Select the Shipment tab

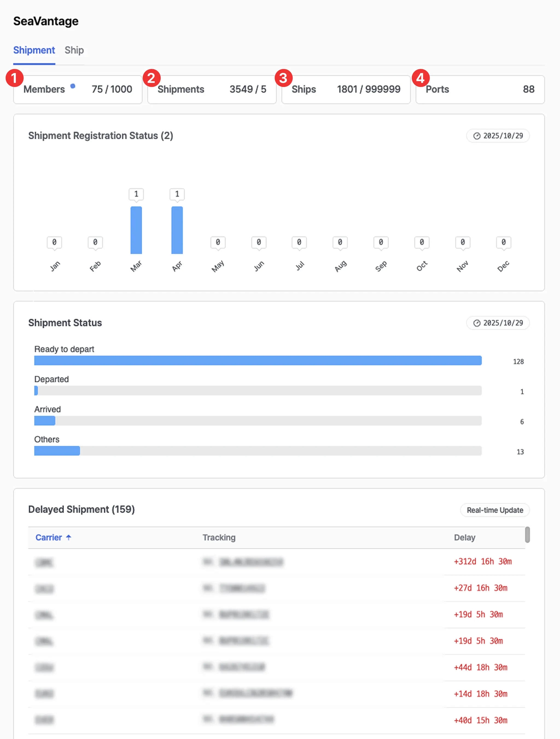(34, 50)
